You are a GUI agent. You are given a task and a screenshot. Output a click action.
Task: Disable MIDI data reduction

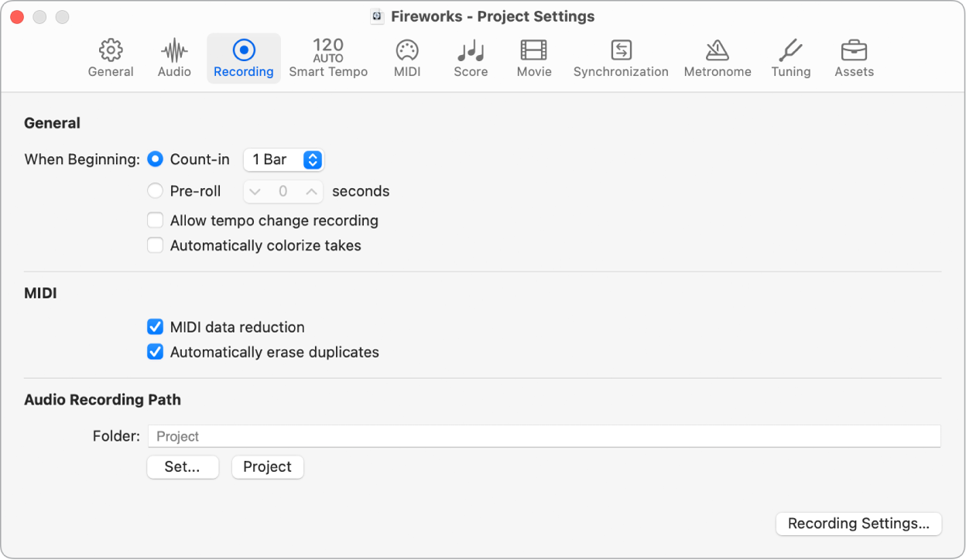pyautogui.click(x=155, y=326)
